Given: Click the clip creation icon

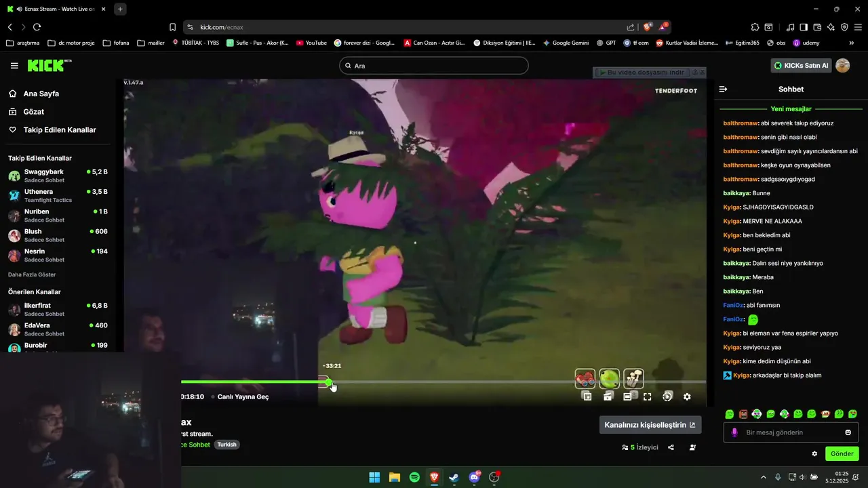Looking at the screenshot, I should (608, 396).
